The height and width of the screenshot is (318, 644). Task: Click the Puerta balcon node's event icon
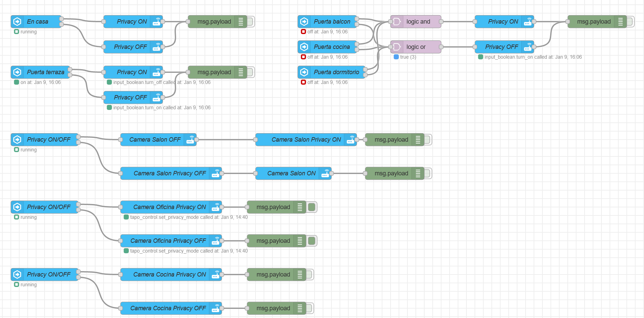[x=304, y=22]
